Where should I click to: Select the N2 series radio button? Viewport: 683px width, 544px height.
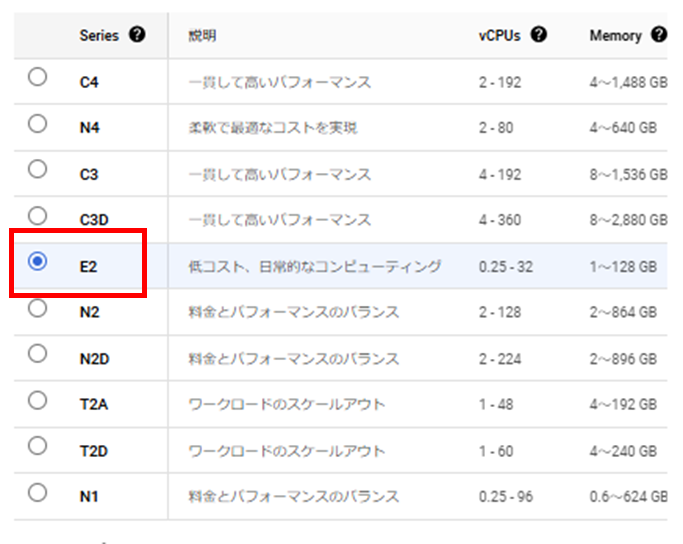pos(37,308)
